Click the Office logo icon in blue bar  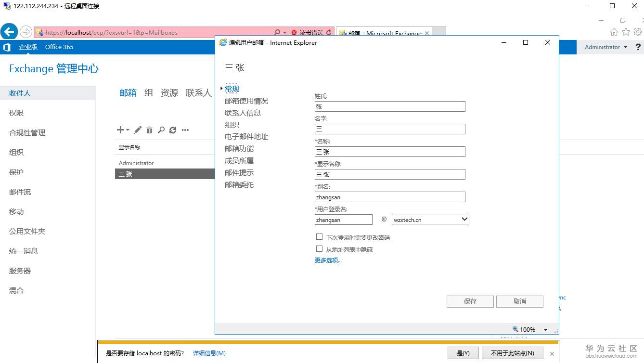coord(7,47)
